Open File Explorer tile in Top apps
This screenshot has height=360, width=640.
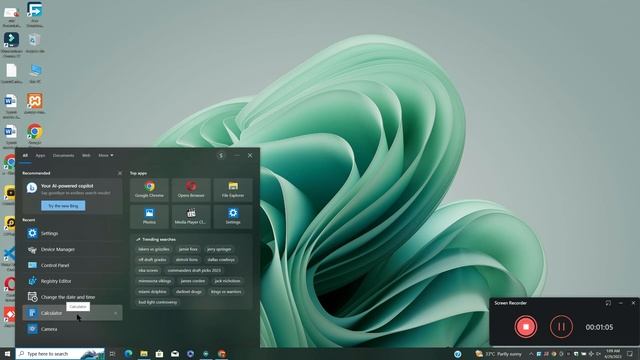233,190
